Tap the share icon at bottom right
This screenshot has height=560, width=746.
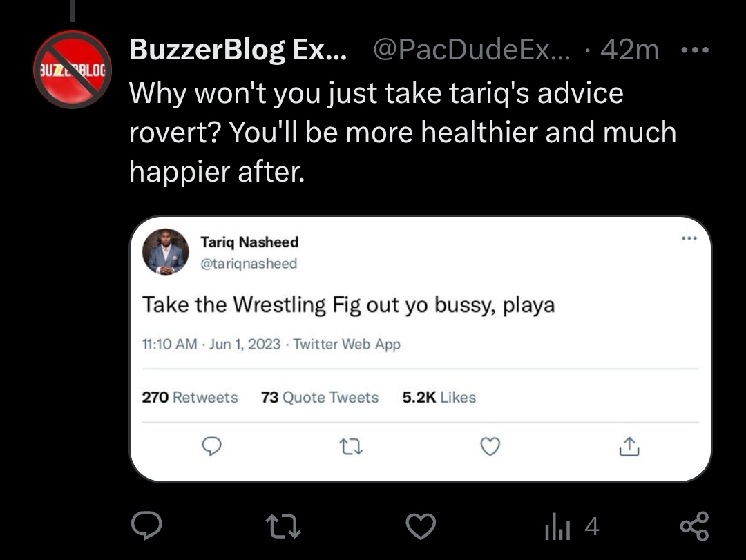click(x=694, y=527)
